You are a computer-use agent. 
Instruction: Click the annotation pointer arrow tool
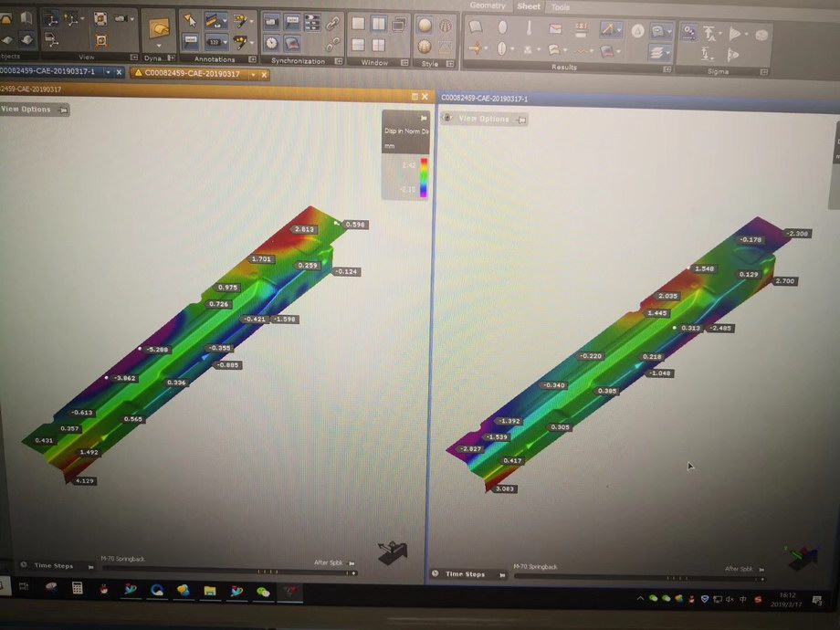(190, 21)
